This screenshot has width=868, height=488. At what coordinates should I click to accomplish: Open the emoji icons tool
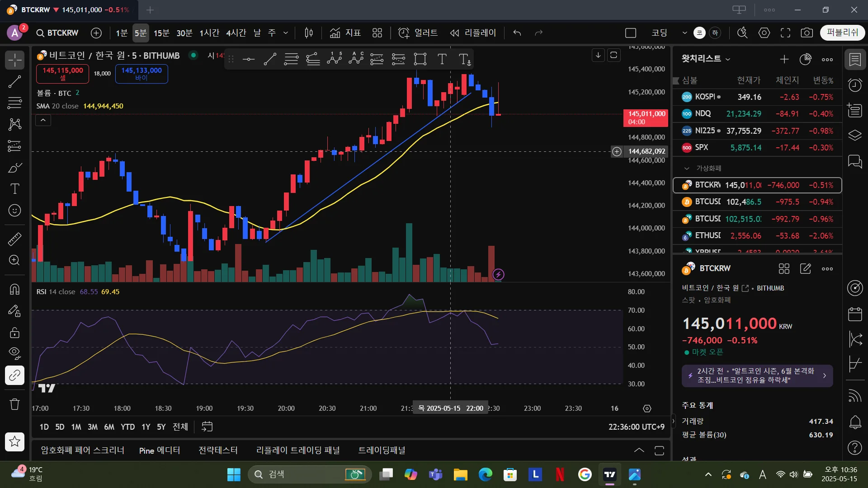pos(14,211)
